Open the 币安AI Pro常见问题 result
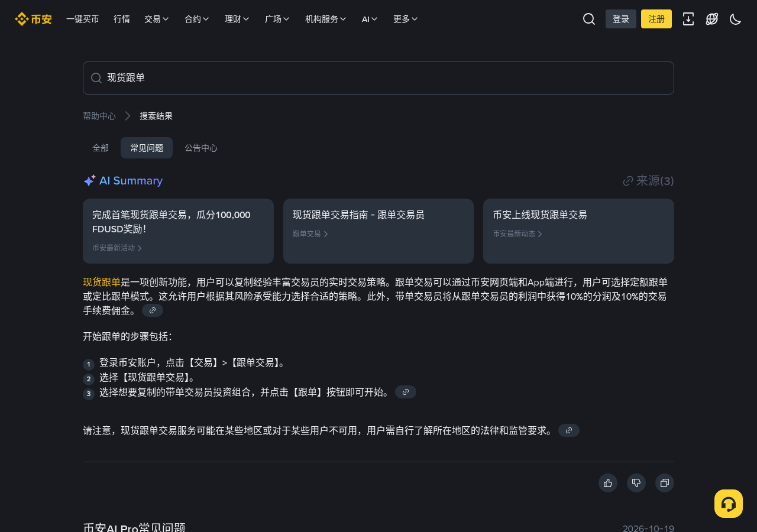 tap(134, 528)
